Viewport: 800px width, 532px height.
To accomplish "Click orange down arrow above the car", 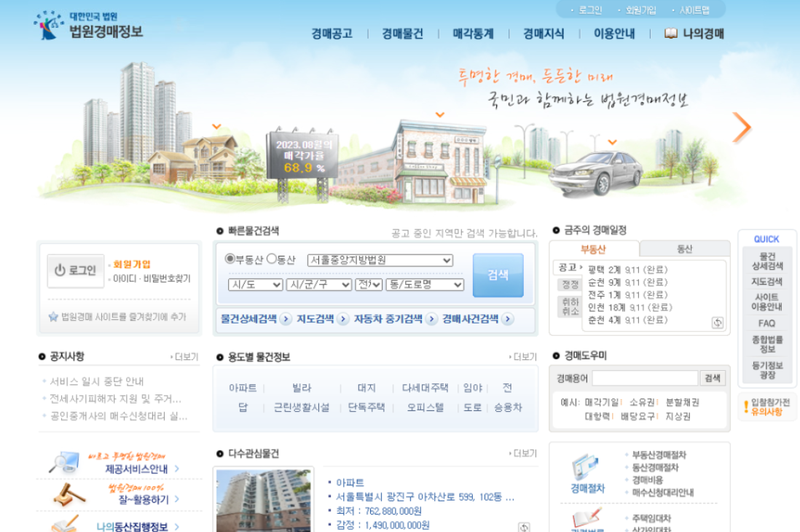I will [x=612, y=142].
